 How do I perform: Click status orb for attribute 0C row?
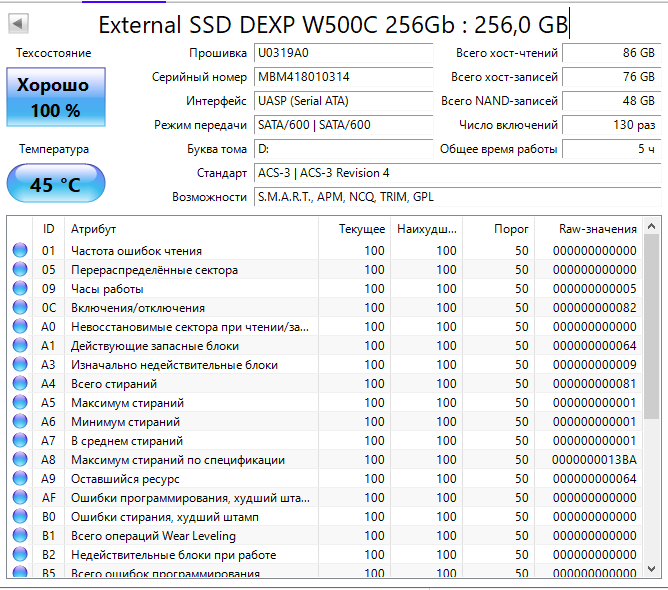(20, 308)
